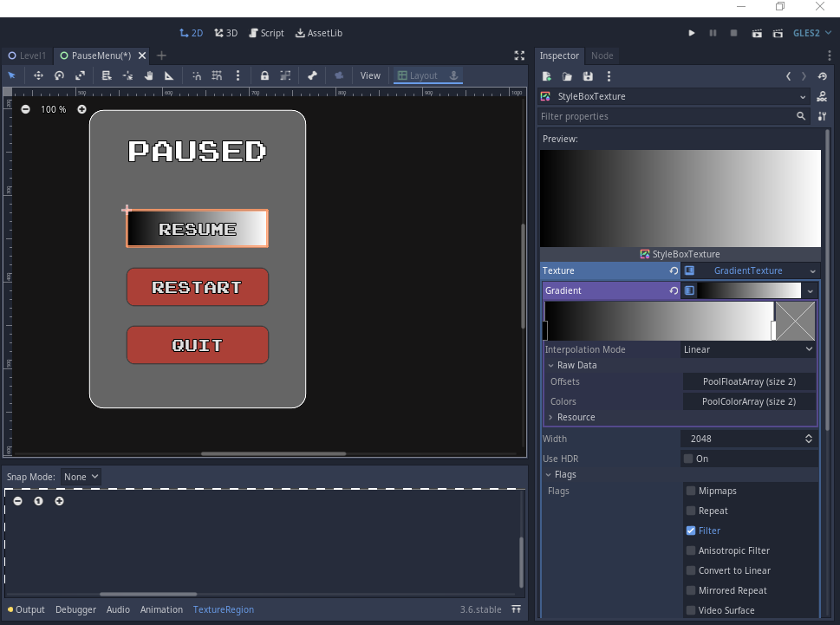Click the gradient color picker swatch

[795, 321]
